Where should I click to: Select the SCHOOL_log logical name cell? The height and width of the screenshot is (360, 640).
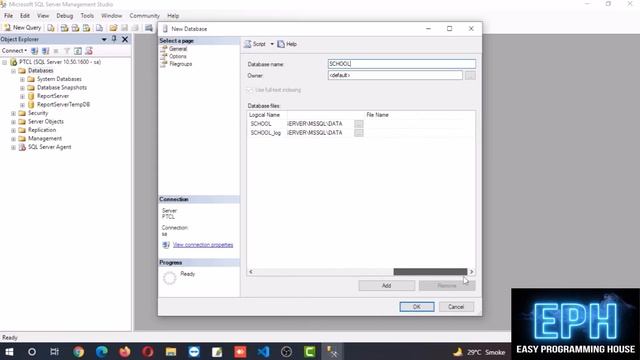(266, 133)
